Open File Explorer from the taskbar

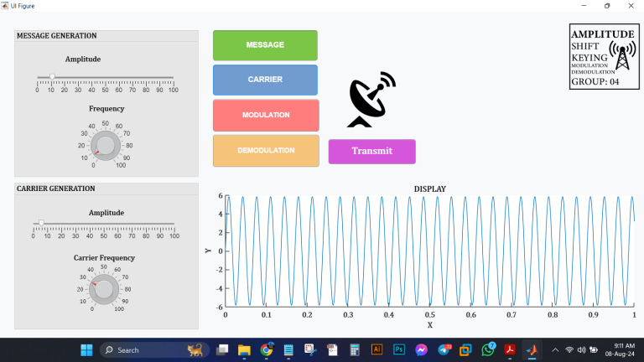(x=245, y=349)
